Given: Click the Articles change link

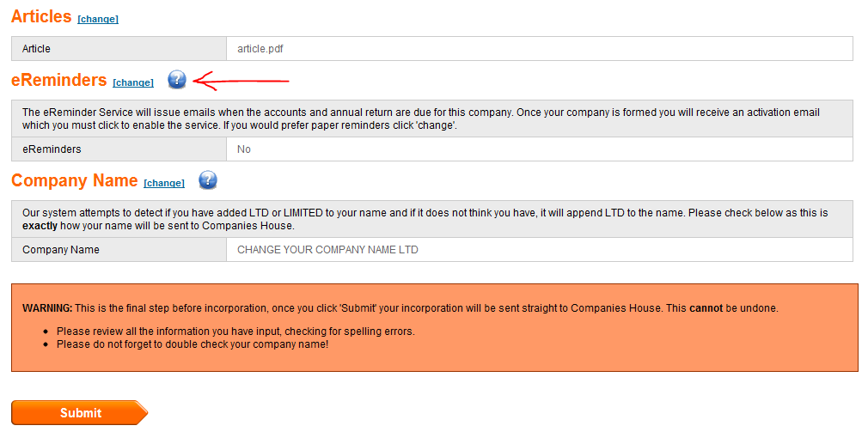Looking at the screenshot, I should (x=98, y=20).
